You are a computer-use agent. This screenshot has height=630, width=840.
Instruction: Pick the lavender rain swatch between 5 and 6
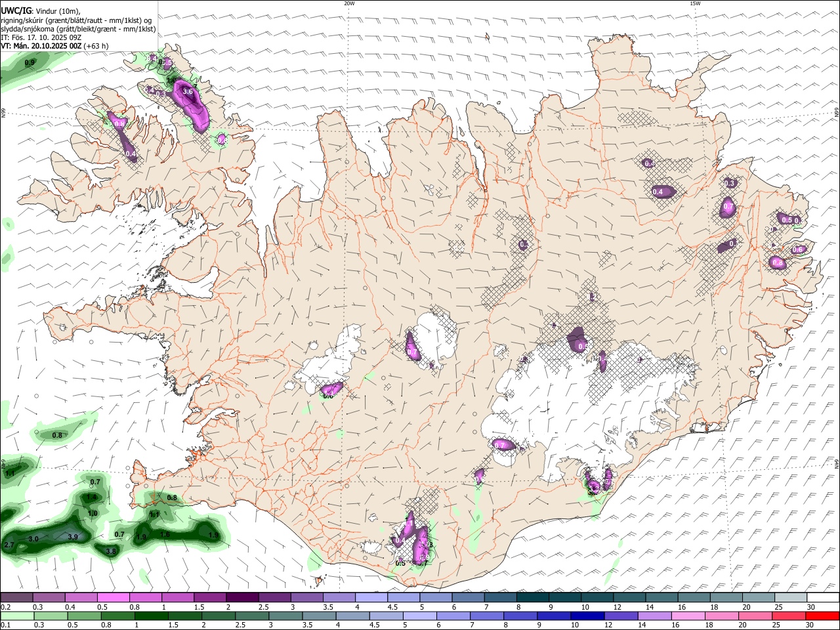point(420,616)
